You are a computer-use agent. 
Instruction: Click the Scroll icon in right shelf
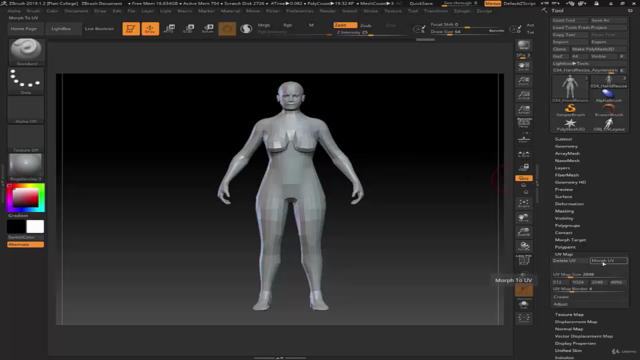pyautogui.click(x=524, y=67)
